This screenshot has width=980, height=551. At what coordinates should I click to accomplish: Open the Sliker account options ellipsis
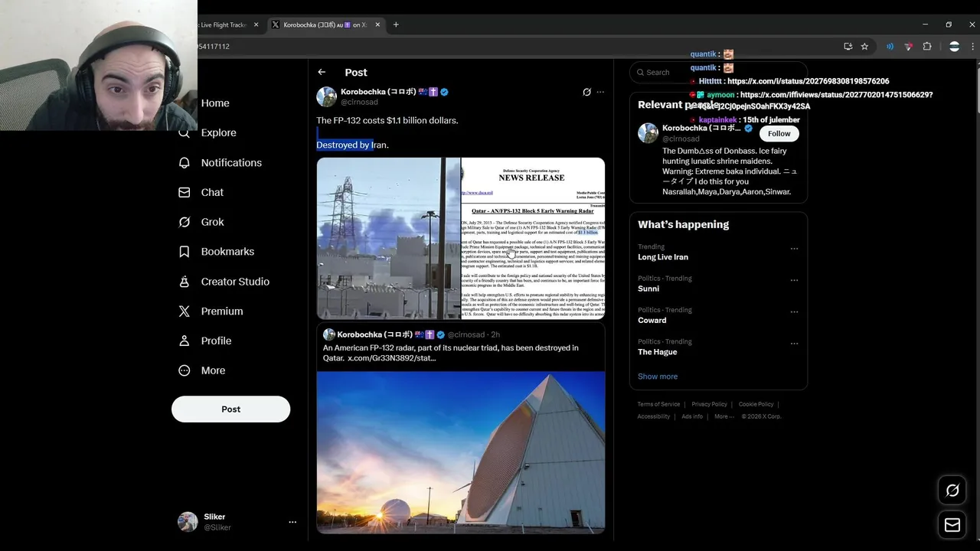point(292,522)
